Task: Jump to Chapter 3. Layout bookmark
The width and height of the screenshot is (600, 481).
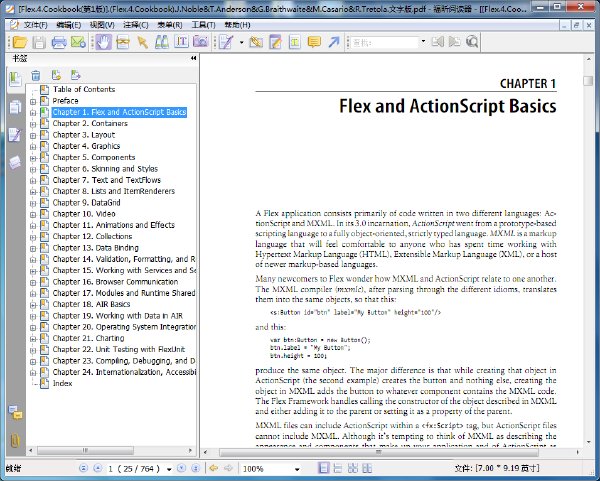Action: point(83,135)
